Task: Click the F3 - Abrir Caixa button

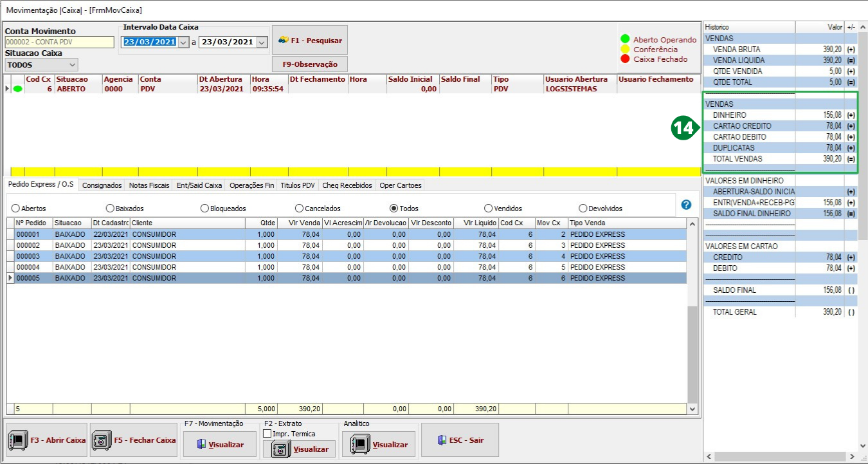Action: click(x=47, y=440)
